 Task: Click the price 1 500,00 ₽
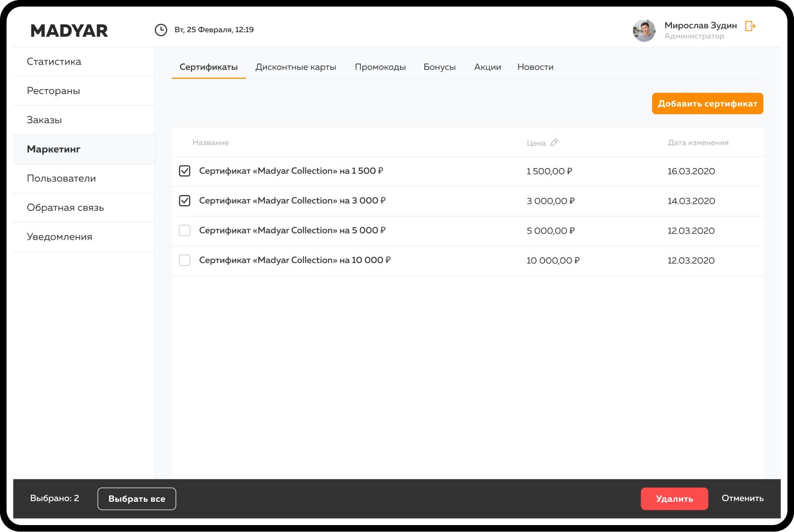(549, 172)
